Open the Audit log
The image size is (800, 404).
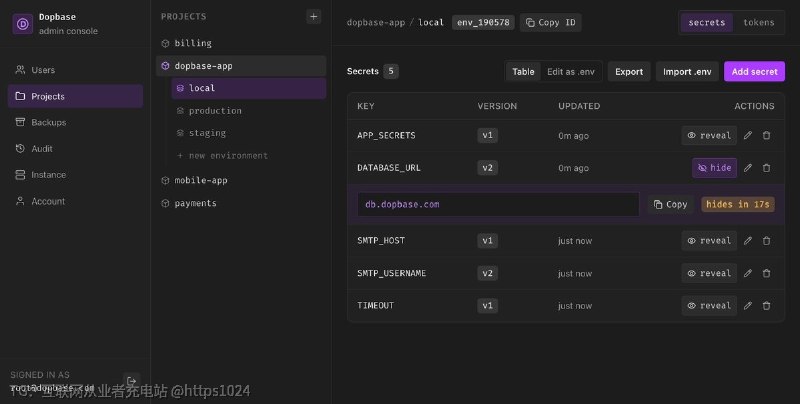click(75, 148)
